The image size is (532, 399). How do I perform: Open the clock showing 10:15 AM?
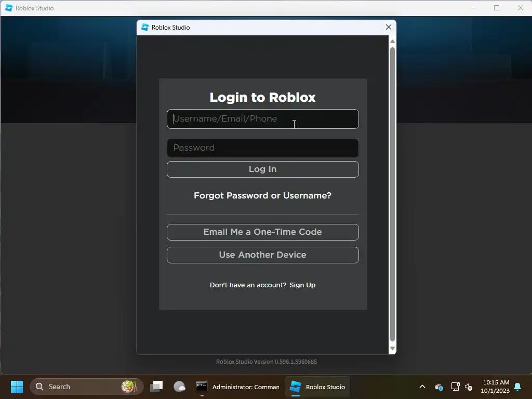(x=495, y=387)
